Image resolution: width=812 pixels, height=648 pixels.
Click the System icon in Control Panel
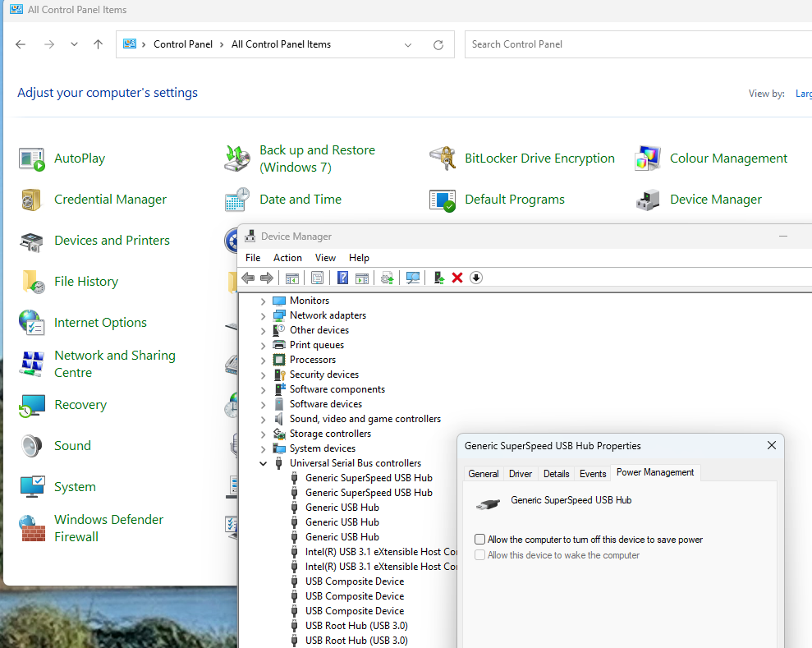[32, 487]
